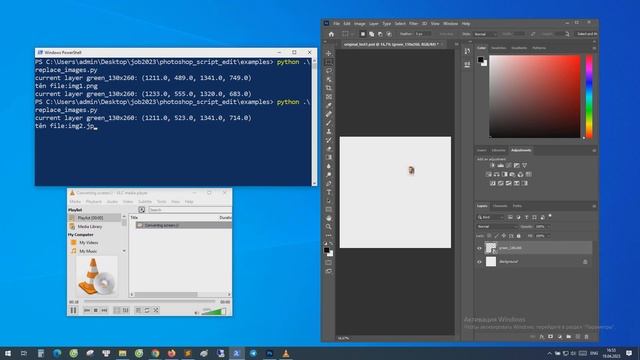
Task: Select the Pen tool
Action: (x=329, y=183)
